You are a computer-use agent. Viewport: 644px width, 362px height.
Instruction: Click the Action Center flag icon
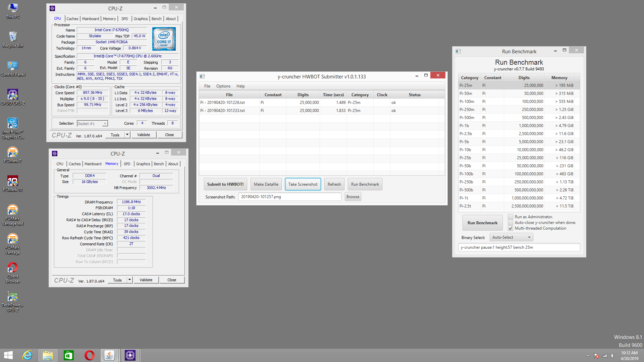[x=596, y=356]
